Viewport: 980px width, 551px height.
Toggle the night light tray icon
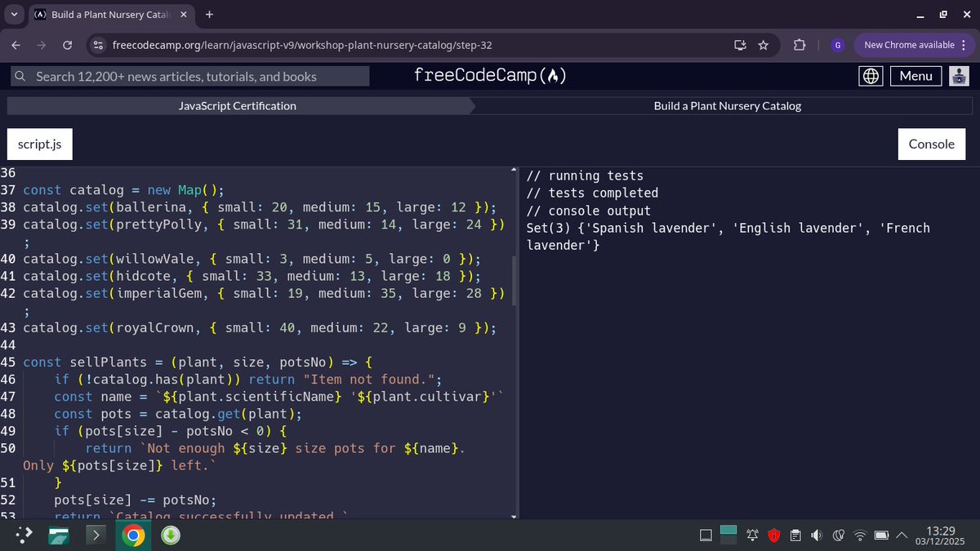[838, 535]
